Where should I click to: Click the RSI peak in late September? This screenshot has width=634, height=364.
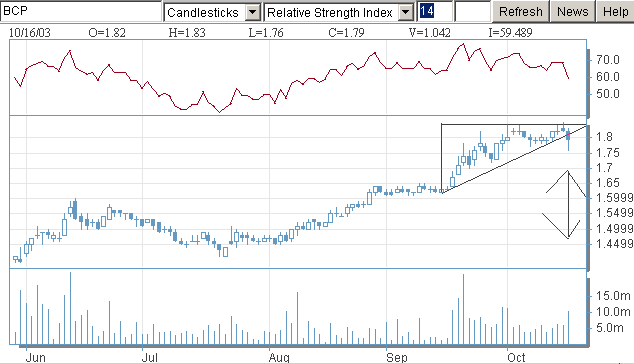[x=463, y=44]
